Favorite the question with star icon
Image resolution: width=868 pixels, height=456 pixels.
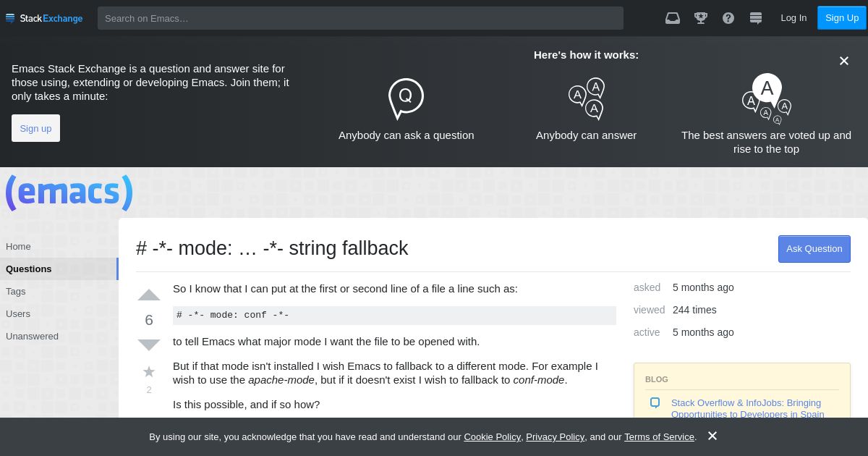[x=149, y=372]
